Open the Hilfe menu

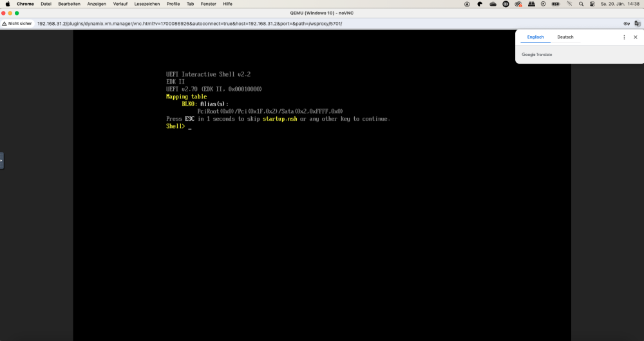[227, 4]
